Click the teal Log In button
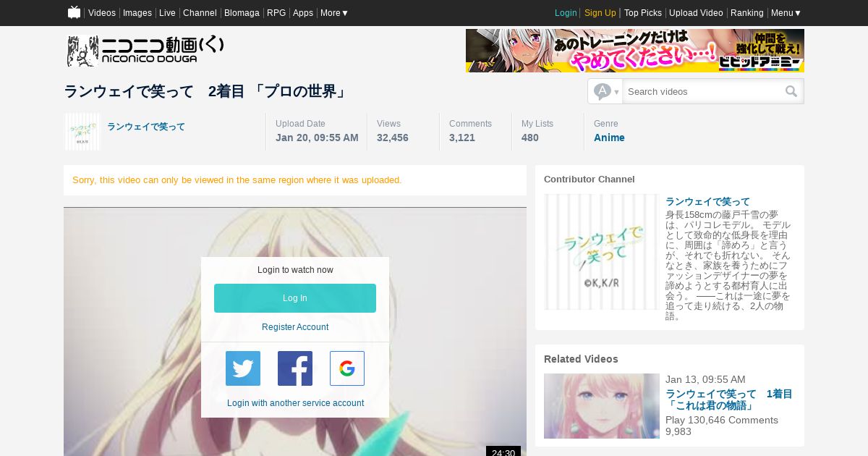 (295, 298)
